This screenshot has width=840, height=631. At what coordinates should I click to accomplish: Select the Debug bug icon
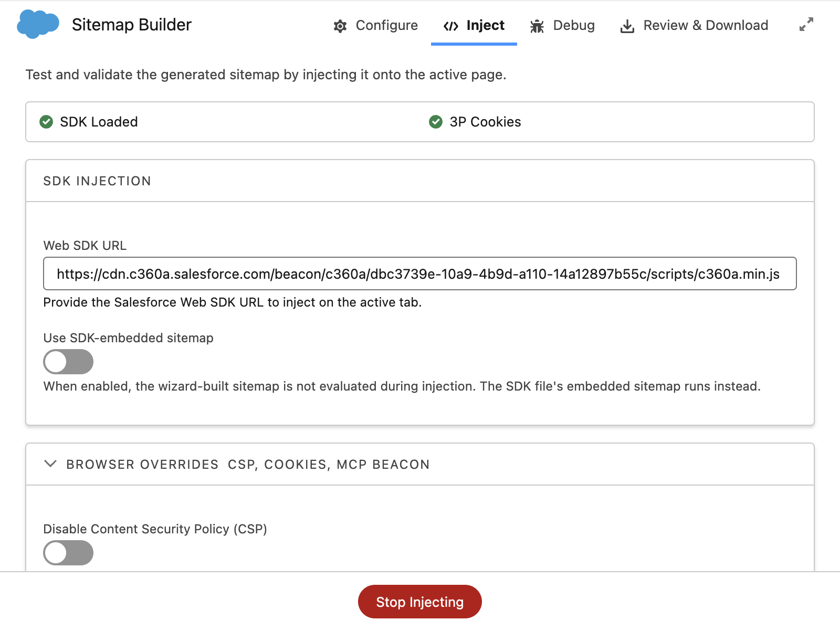pos(537,25)
